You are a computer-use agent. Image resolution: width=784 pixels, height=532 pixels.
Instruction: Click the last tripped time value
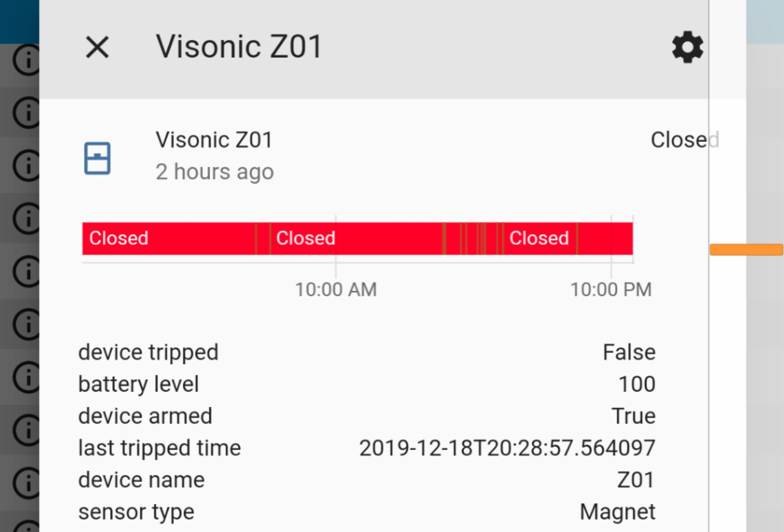[x=507, y=447]
